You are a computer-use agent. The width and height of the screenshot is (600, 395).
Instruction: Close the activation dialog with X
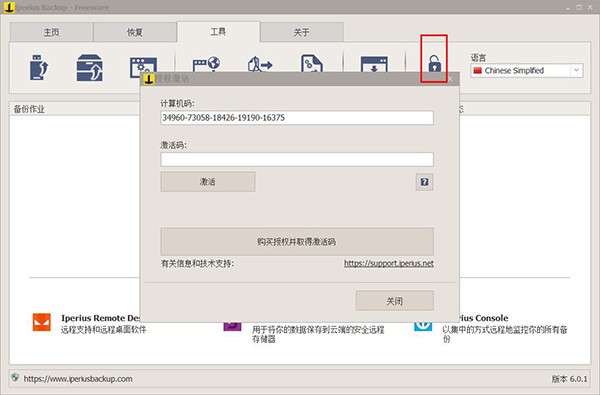point(450,78)
